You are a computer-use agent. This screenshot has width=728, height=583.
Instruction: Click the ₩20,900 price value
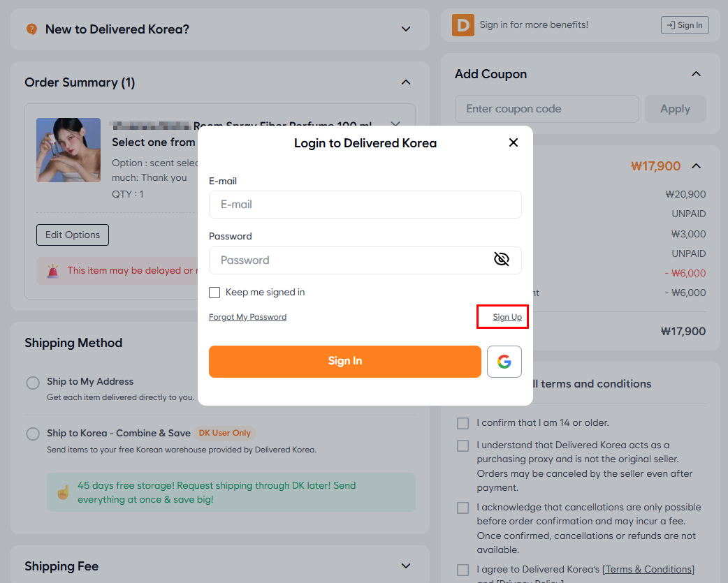[685, 194]
